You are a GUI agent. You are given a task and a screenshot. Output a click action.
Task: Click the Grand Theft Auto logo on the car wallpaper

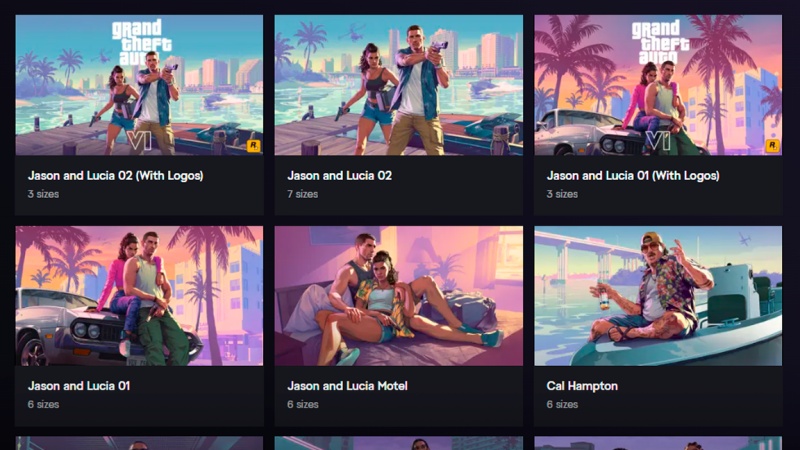click(x=658, y=42)
